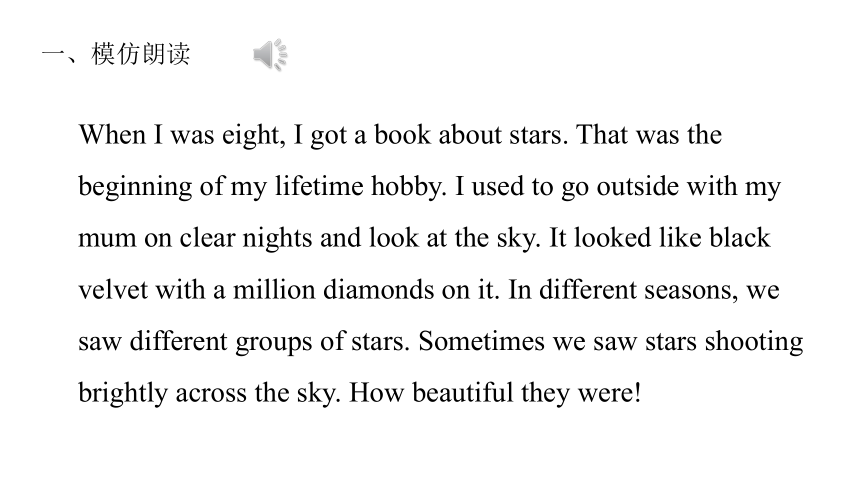Click the word "million"
The width and height of the screenshot is (860, 484).
tap(274, 289)
